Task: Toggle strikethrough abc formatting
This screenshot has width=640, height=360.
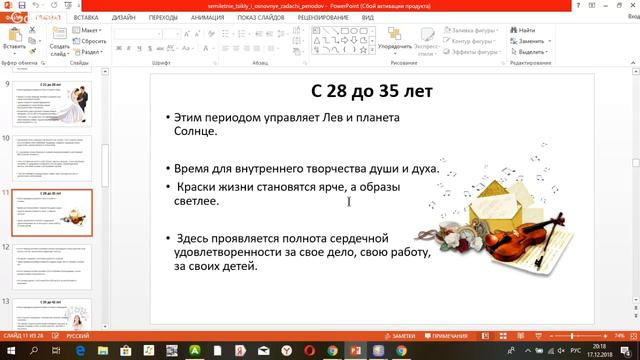Action: (x=160, y=49)
